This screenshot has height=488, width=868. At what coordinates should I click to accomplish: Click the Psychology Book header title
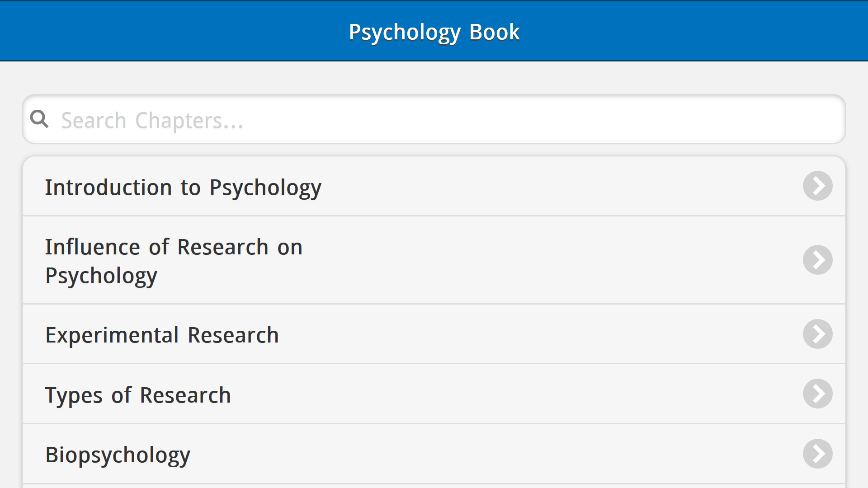[x=434, y=32]
